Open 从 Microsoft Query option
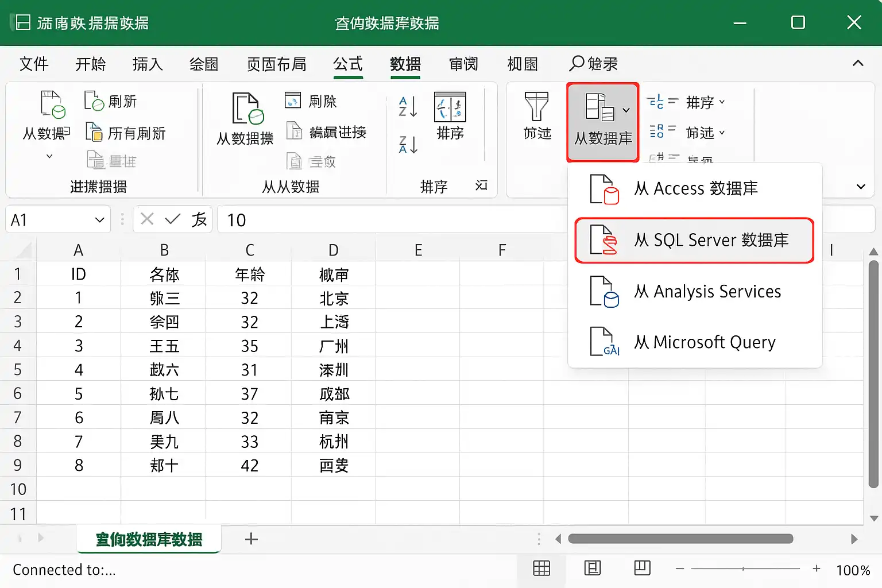882x588 pixels. 694,342
